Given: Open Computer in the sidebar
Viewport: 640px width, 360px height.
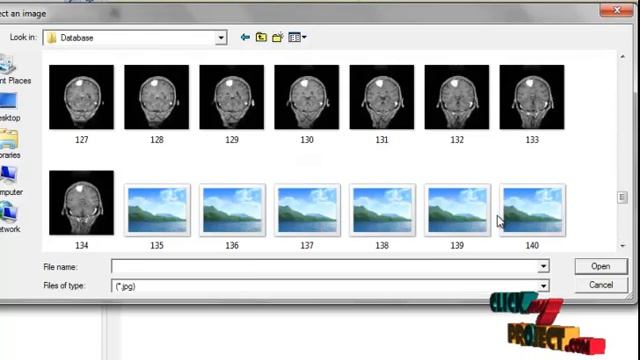Looking at the screenshot, I should point(11,181).
